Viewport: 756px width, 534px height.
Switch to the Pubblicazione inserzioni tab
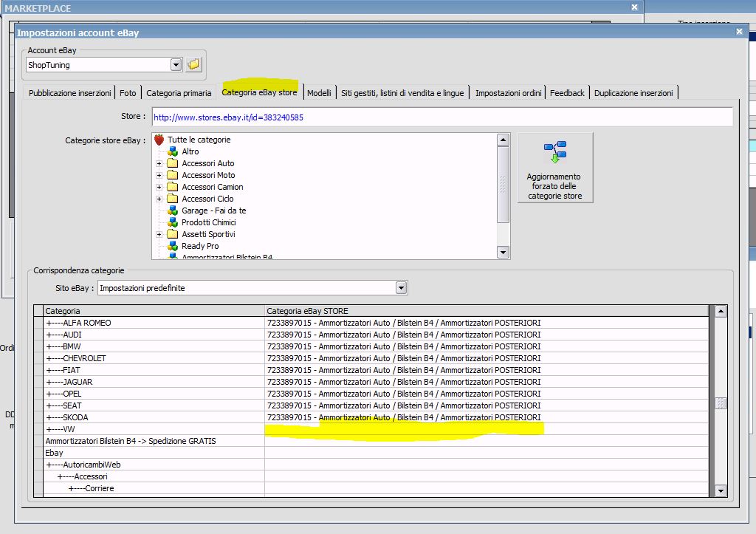click(x=70, y=93)
